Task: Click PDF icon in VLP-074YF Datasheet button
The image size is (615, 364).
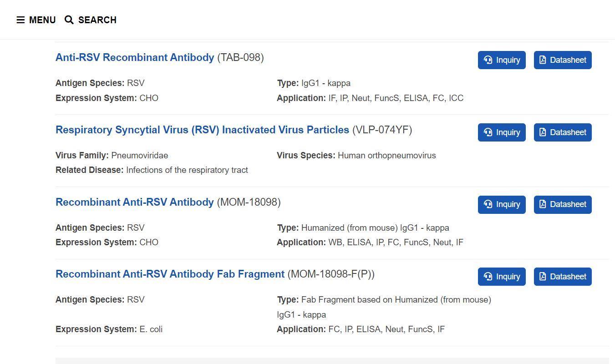Action: pos(543,132)
